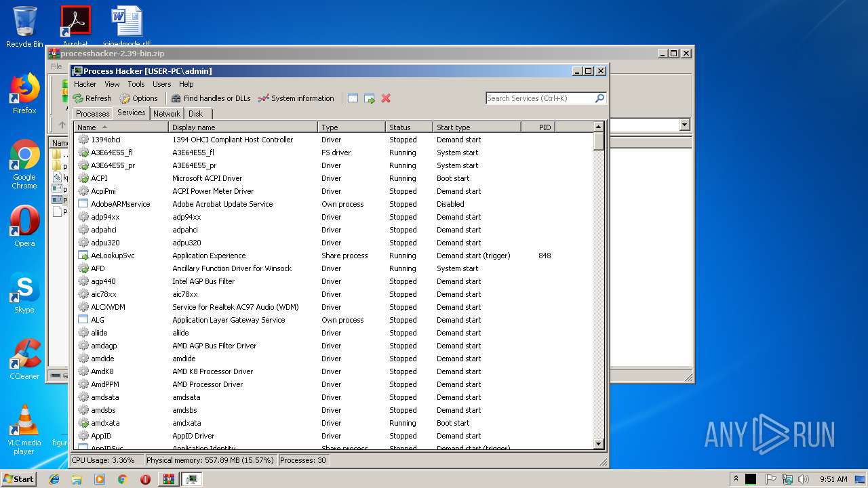Select the 1394ohci service icon

coord(83,140)
